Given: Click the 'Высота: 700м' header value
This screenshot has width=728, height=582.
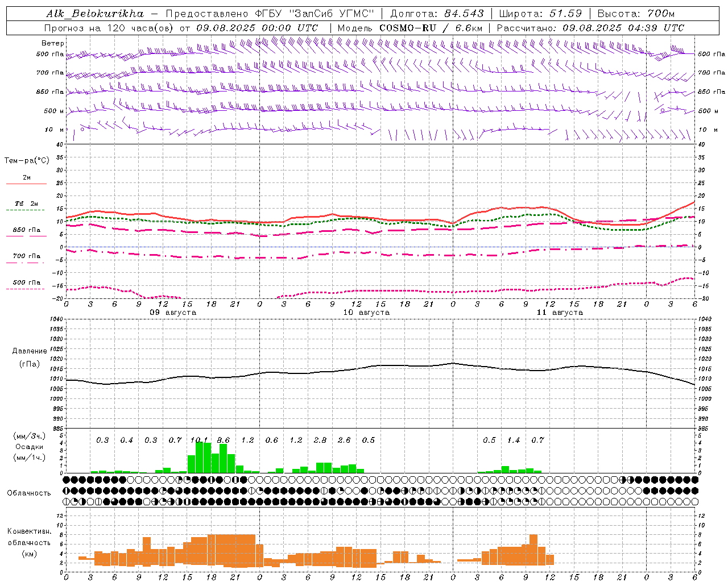Looking at the screenshot, I should (x=636, y=14).
